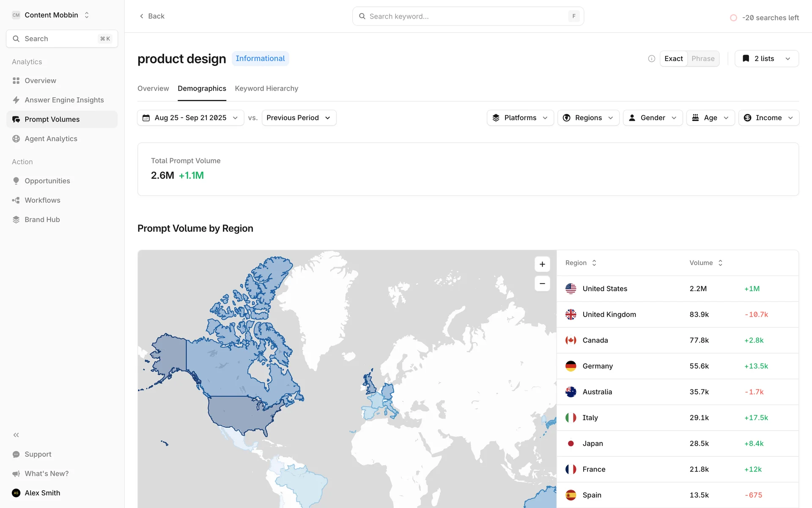Focus the Search keyword input field
The height and width of the screenshot is (508, 812).
click(465, 16)
